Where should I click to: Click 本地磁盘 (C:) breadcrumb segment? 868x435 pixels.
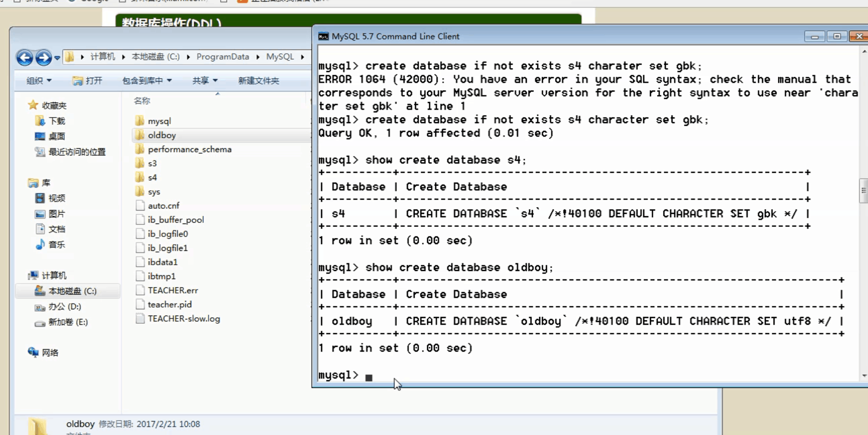point(155,57)
